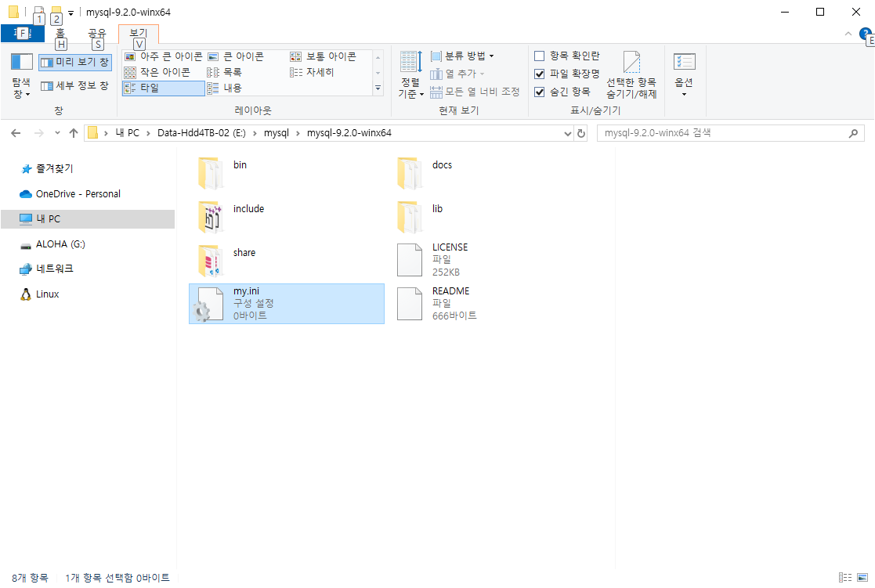Expand the layout gallery more arrow

[x=378, y=88]
